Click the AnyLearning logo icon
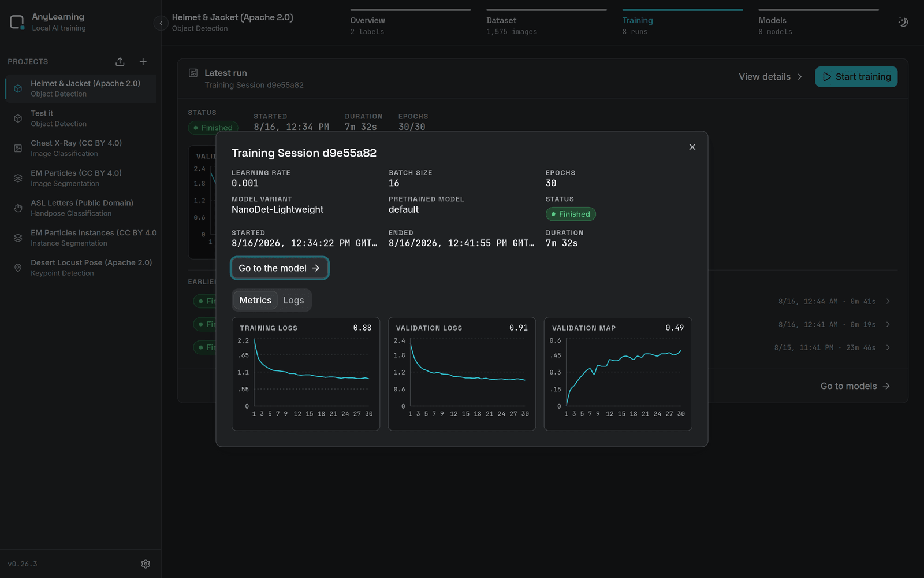Image resolution: width=924 pixels, height=578 pixels. 17,23
